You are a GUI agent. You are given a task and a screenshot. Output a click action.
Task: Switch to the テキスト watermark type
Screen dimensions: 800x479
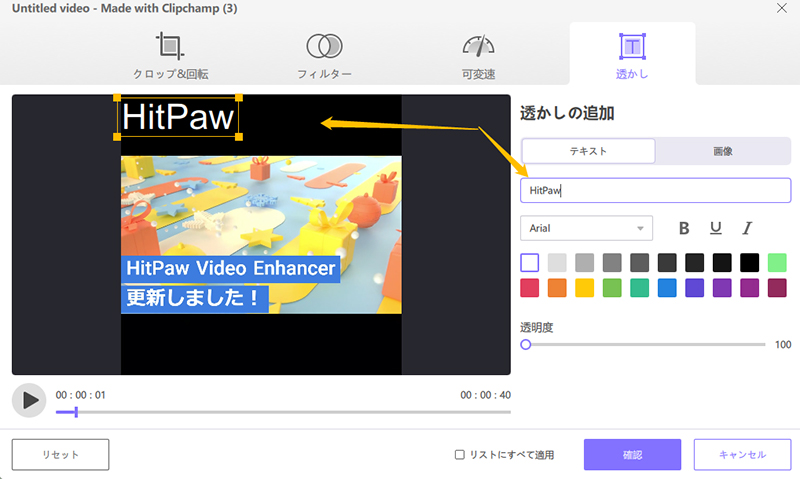[588, 151]
